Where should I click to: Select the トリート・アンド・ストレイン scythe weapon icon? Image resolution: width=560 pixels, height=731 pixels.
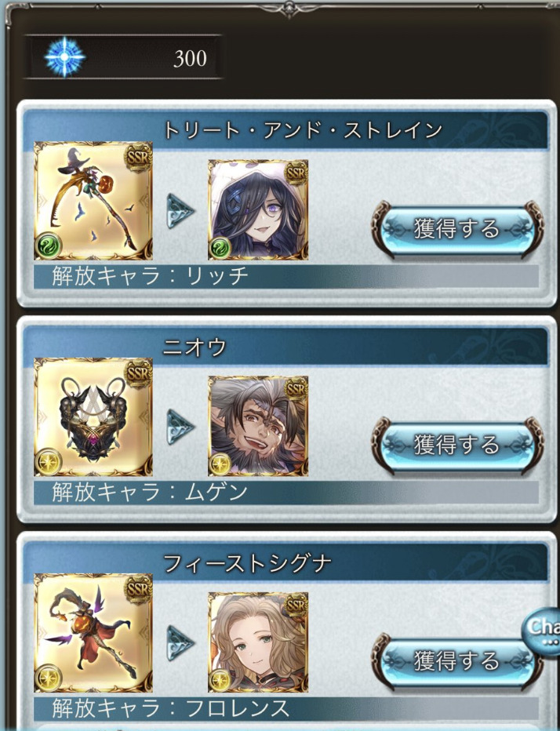(x=93, y=201)
